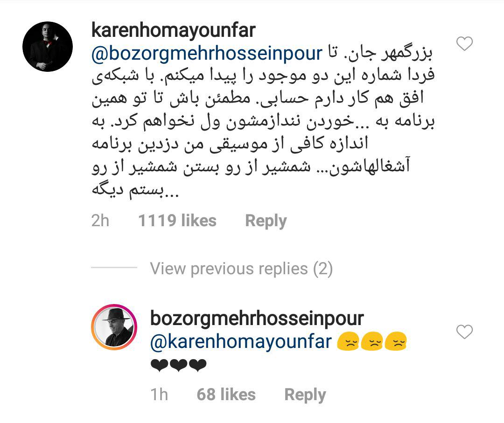Open the bozorgmehrhosseinpour username on the reply
Screen dimensions: 504x423
point(257,319)
